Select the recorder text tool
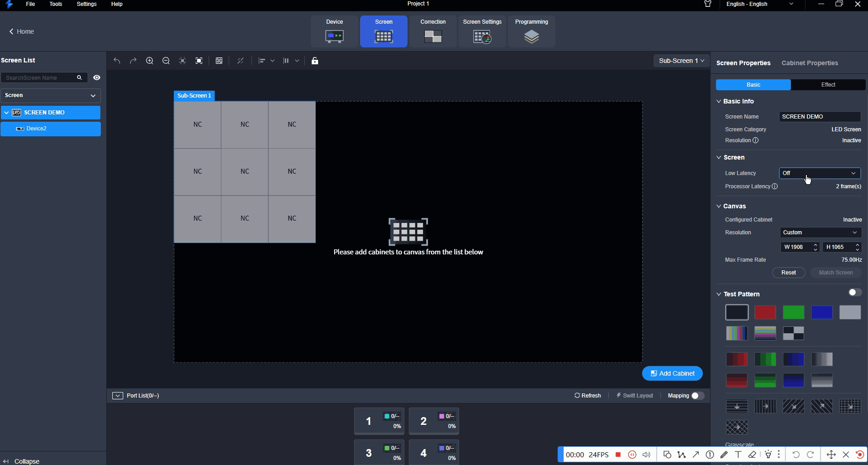Screen dimensions: 868x465 point(738,455)
